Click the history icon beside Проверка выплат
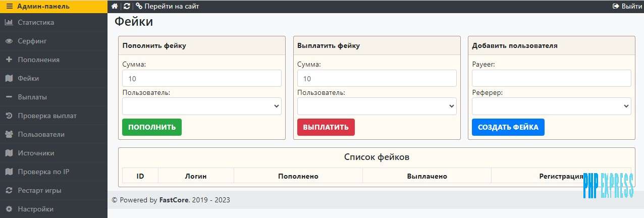This screenshot has height=218, width=644. (x=9, y=116)
